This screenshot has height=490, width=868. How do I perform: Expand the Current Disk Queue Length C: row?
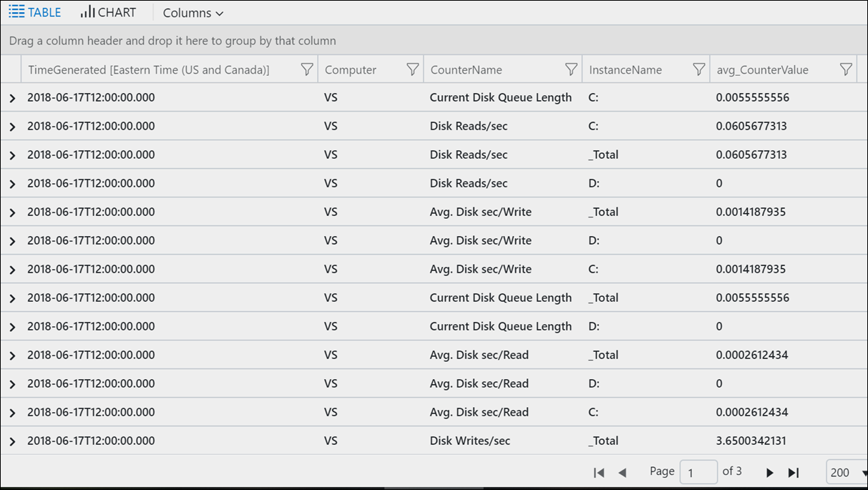click(12, 98)
